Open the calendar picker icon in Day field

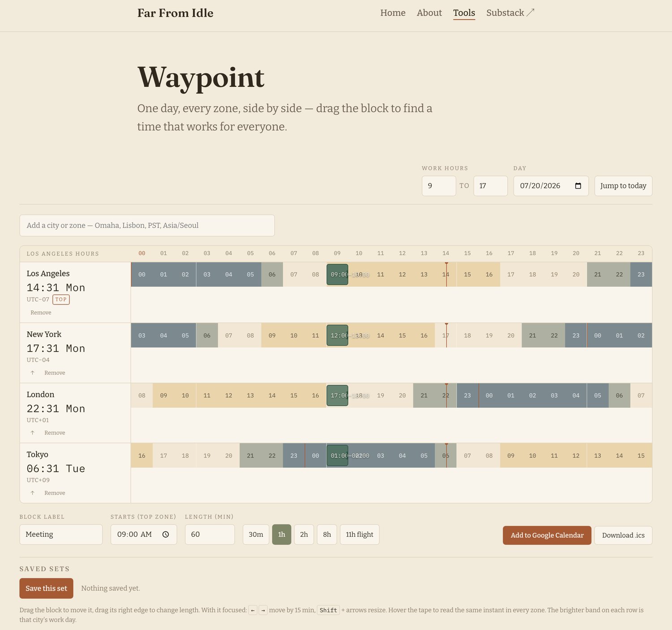[578, 186]
